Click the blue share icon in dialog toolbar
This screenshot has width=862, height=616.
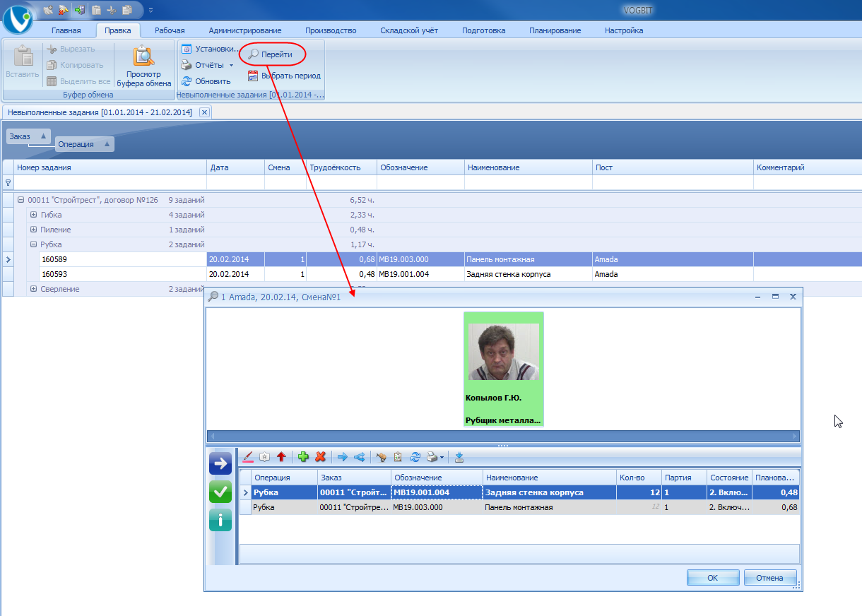360,457
